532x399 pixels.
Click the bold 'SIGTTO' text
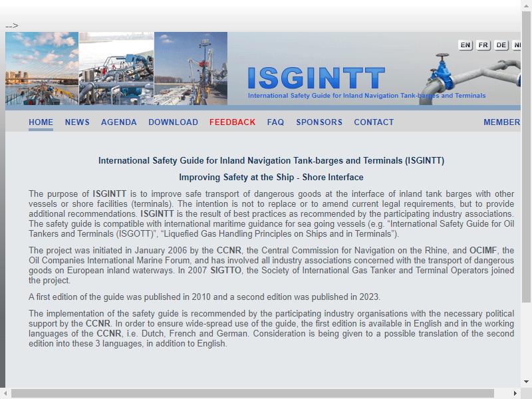coord(225,271)
